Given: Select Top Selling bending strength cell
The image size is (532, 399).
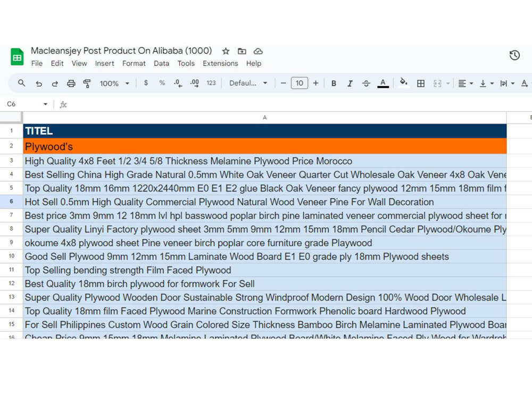Looking at the screenshot, I should point(264,270).
